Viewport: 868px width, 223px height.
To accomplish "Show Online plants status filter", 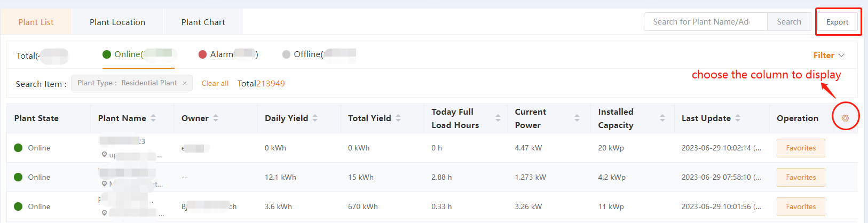I will pyautogui.click(x=139, y=54).
